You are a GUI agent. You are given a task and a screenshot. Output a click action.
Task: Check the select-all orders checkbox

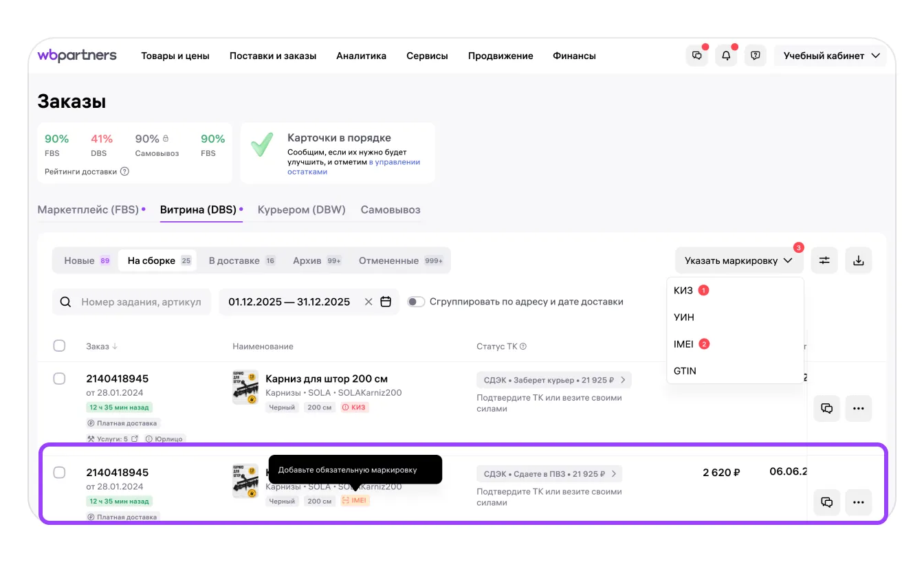click(59, 346)
